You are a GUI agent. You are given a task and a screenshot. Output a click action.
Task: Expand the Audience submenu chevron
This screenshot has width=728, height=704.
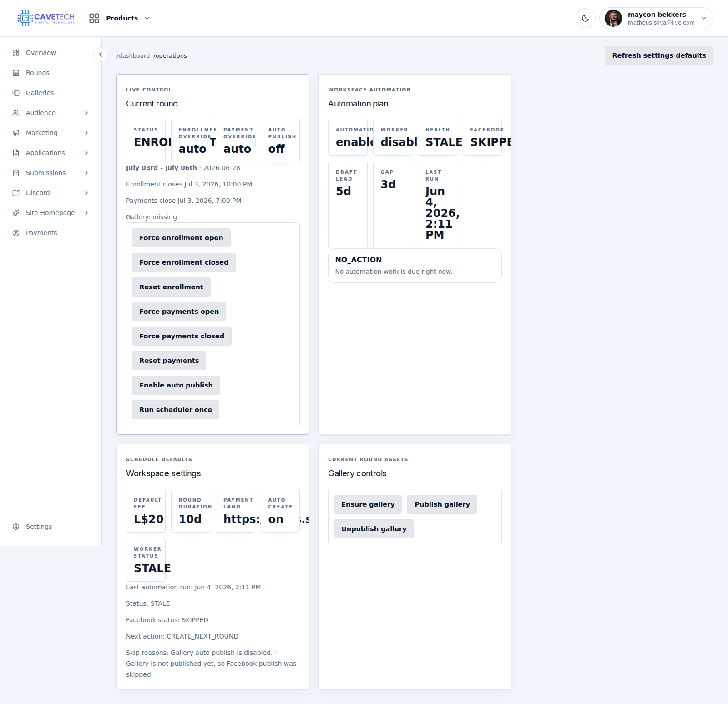pyautogui.click(x=86, y=113)
